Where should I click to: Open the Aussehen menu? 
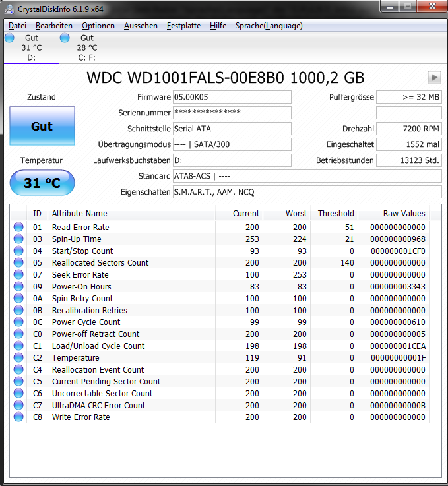[x=141, y=26]
